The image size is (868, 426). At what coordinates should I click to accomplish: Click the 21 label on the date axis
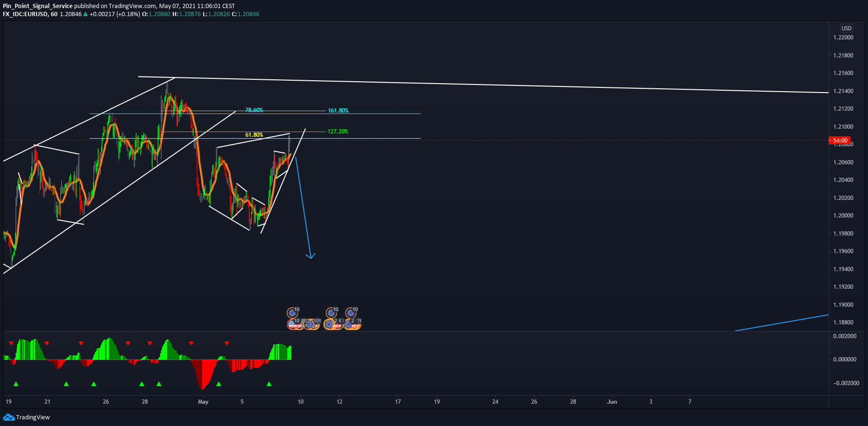47,402
